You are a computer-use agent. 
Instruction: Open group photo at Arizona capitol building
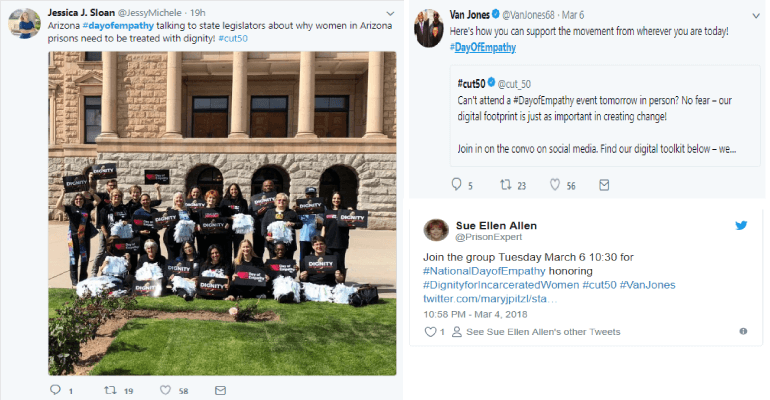click(222, 213)
